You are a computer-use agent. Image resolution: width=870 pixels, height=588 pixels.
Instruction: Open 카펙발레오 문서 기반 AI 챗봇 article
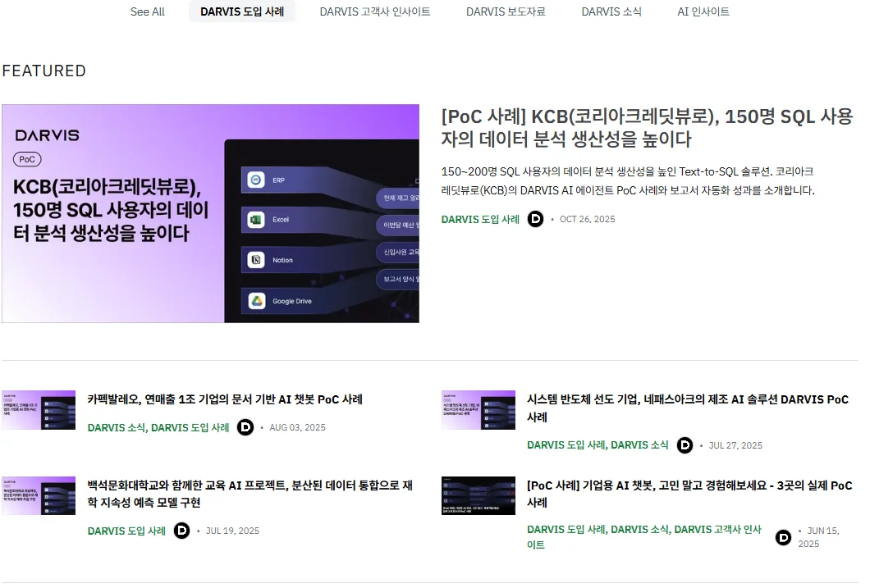coord(225,399)
